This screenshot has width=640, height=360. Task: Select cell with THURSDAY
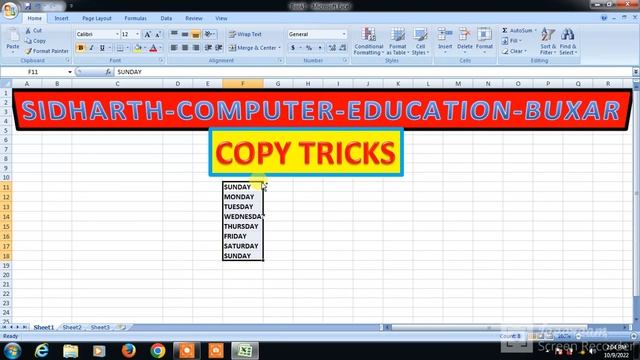(x=243, y=227)
